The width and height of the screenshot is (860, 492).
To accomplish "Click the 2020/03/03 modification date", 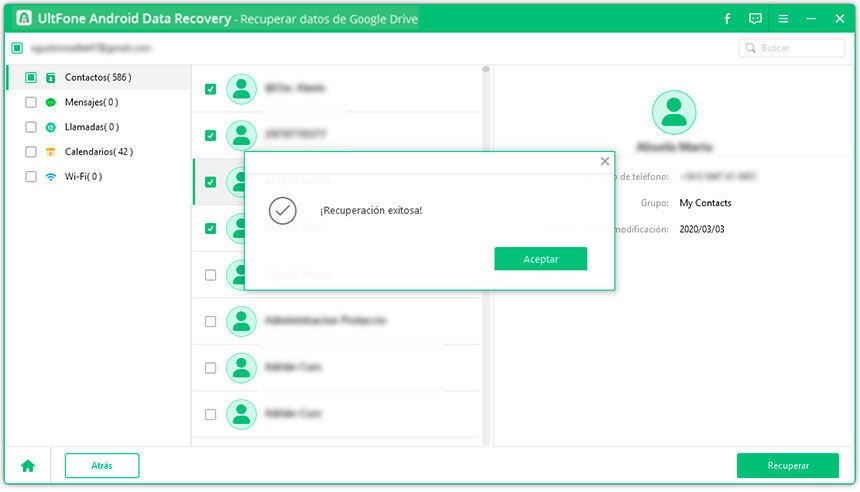I will [702, 229].
